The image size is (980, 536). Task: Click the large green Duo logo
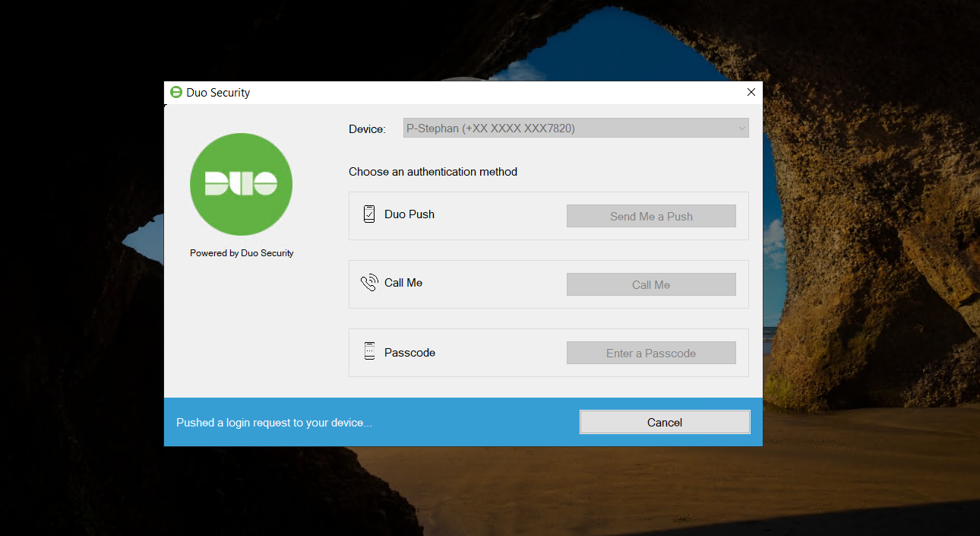[241, 184]
